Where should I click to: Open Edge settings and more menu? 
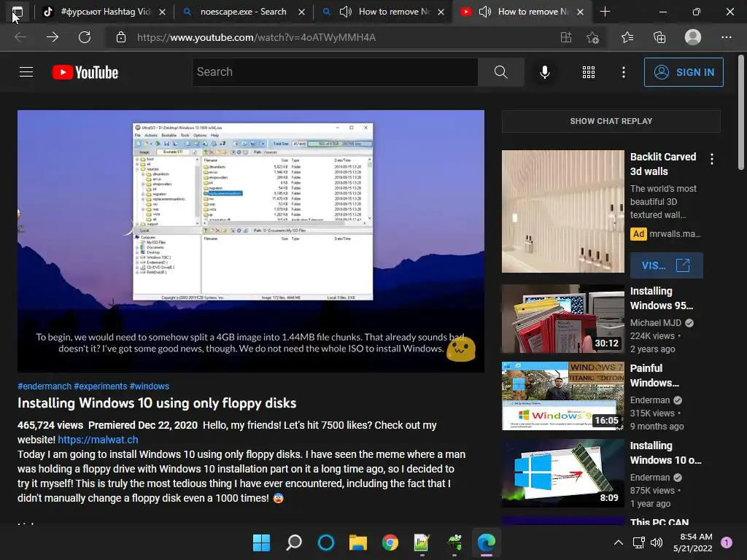[726, 37]
